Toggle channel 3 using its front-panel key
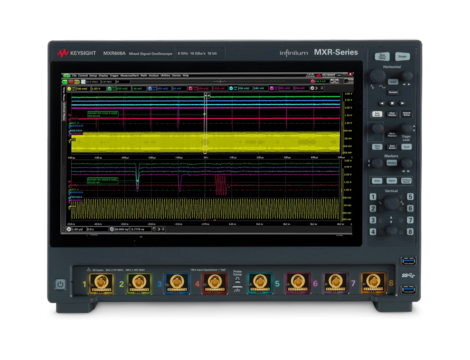470x360 pixels. 373,220
